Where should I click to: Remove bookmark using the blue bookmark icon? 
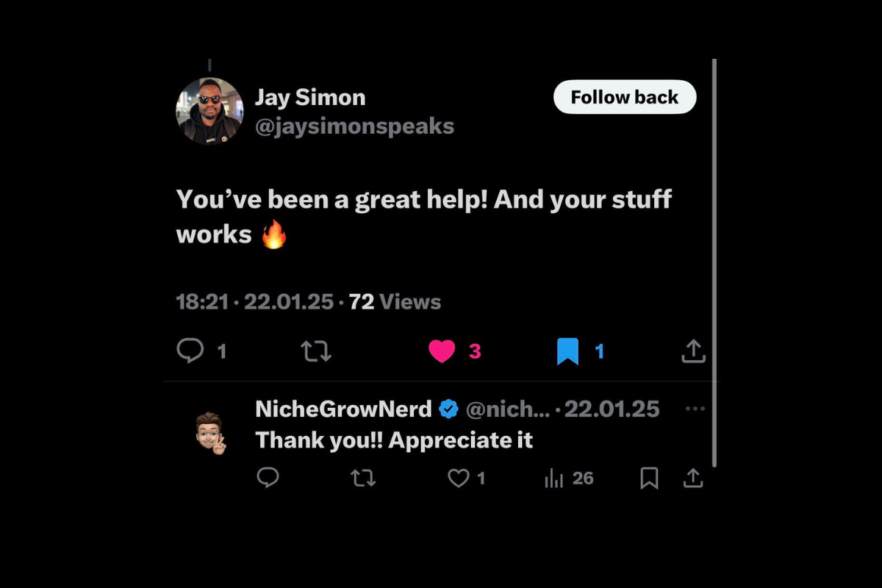click(567, 351)
